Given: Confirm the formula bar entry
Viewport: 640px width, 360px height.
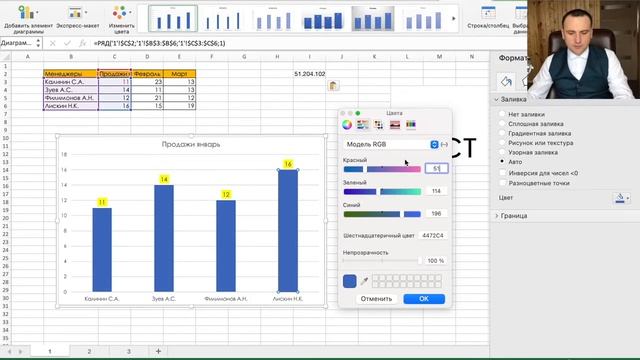Looking at the screenshot, I should (67, 43).
